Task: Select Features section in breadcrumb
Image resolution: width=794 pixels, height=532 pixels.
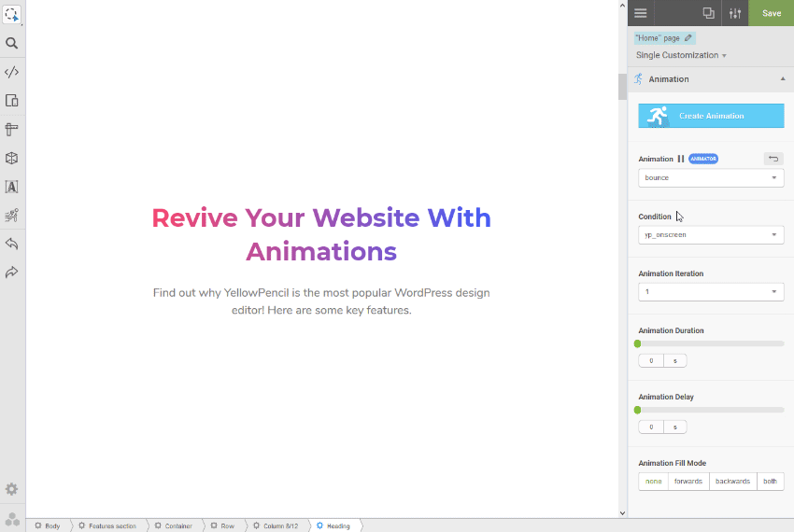Action: point(107,525)
